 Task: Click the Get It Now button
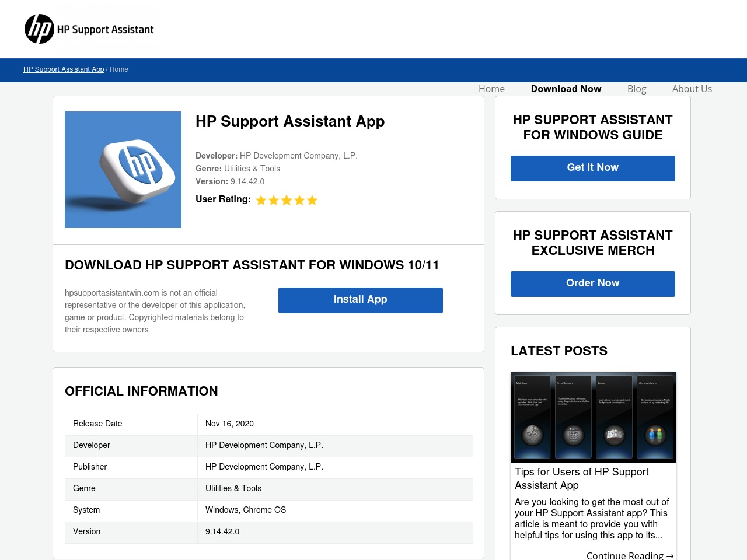593,169
